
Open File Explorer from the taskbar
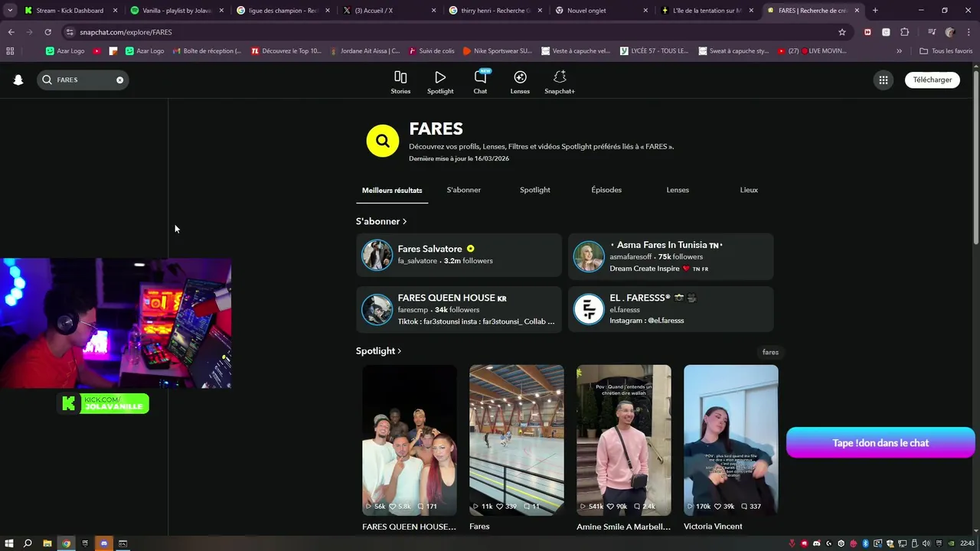(47, 543)
